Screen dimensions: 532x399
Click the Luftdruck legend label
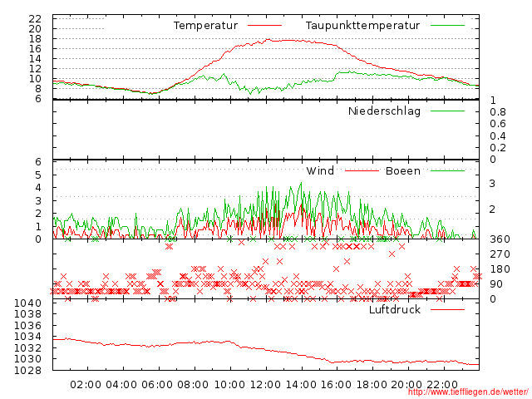coord(395,310)
